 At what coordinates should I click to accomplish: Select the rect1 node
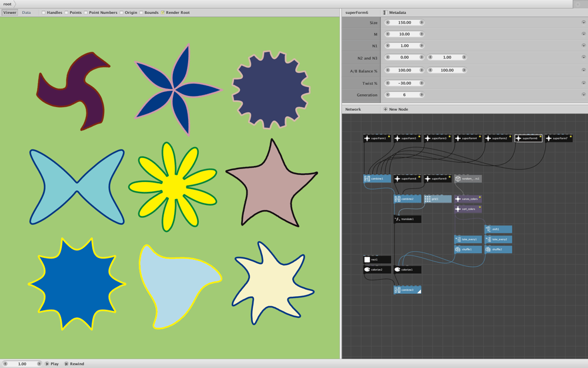[x=377, y=260]
